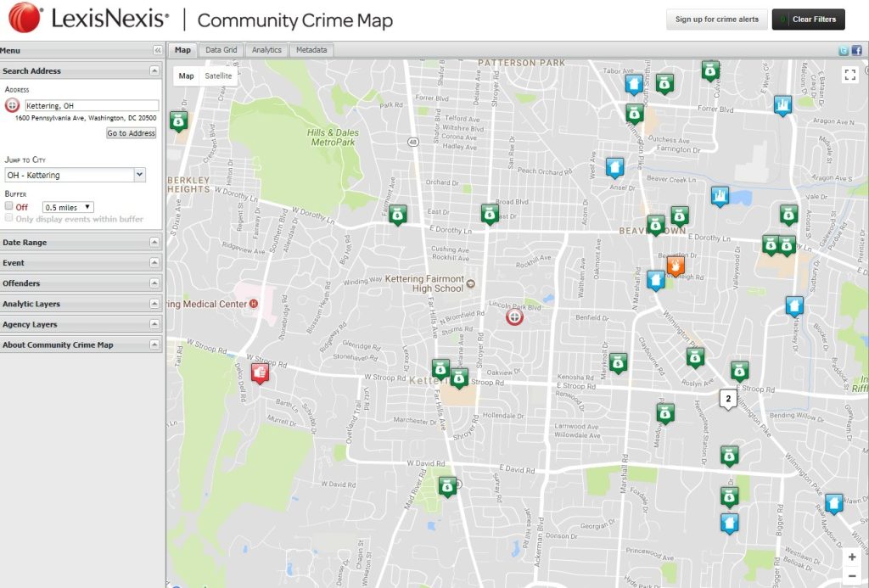Toggle fullscreen map view
869x588 pixels.
(850, 75)
